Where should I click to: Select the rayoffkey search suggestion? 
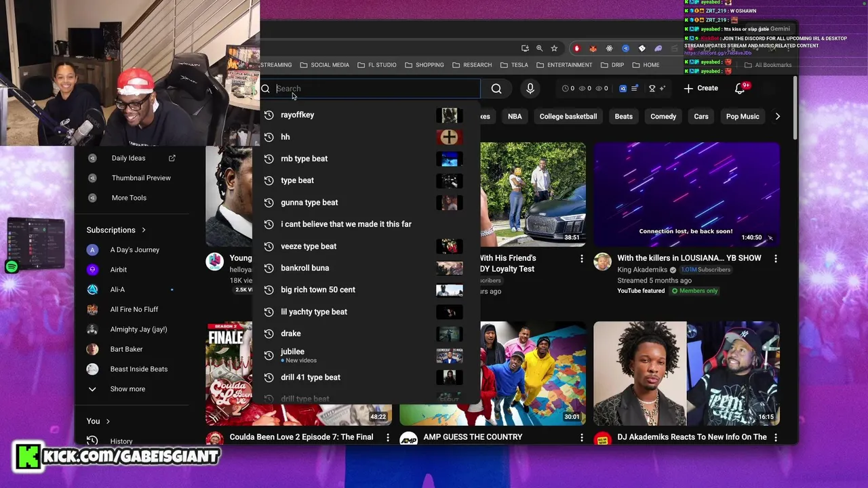pyautogui.click(x=365, y=115)
